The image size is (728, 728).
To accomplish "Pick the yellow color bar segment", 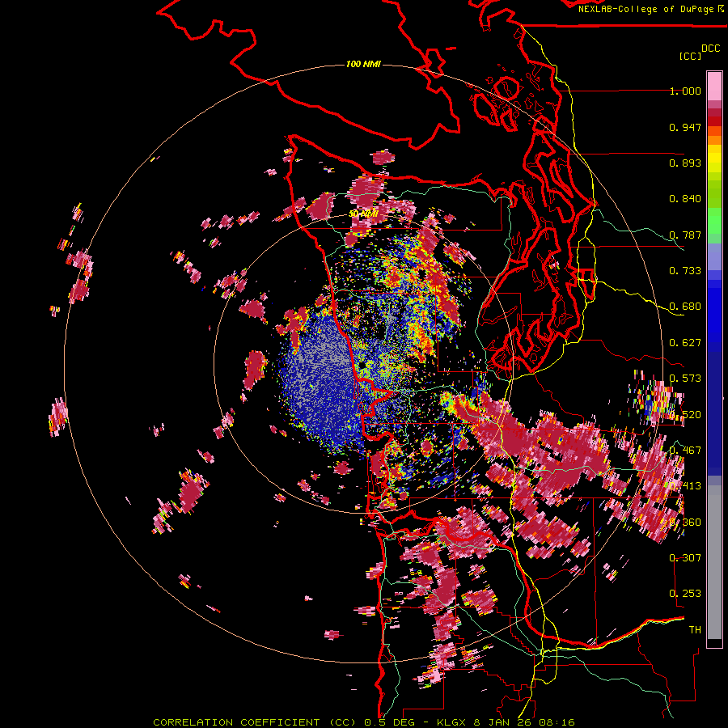I will (x=714, y=159).
